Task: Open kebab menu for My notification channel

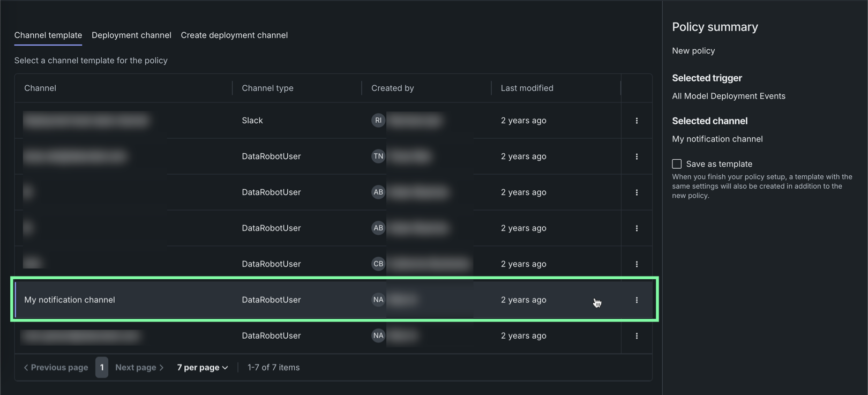Action: click(x=637, y=300)
